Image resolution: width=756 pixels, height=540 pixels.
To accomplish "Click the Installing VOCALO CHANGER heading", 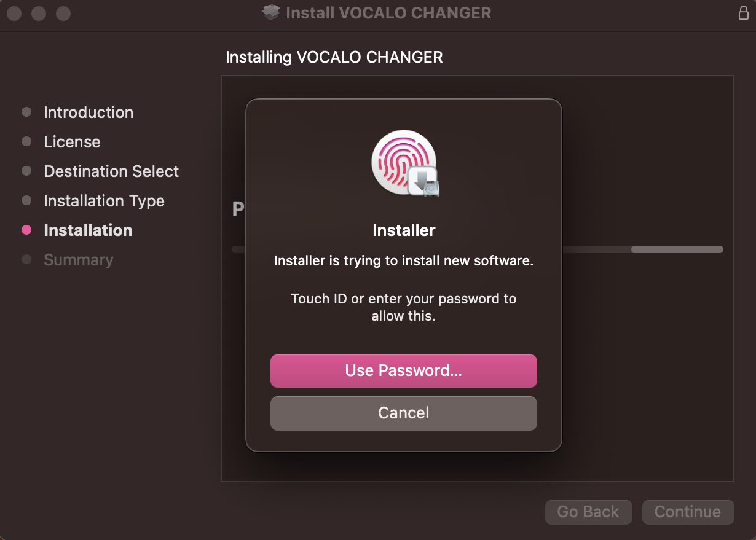I will tap(334, 57).
